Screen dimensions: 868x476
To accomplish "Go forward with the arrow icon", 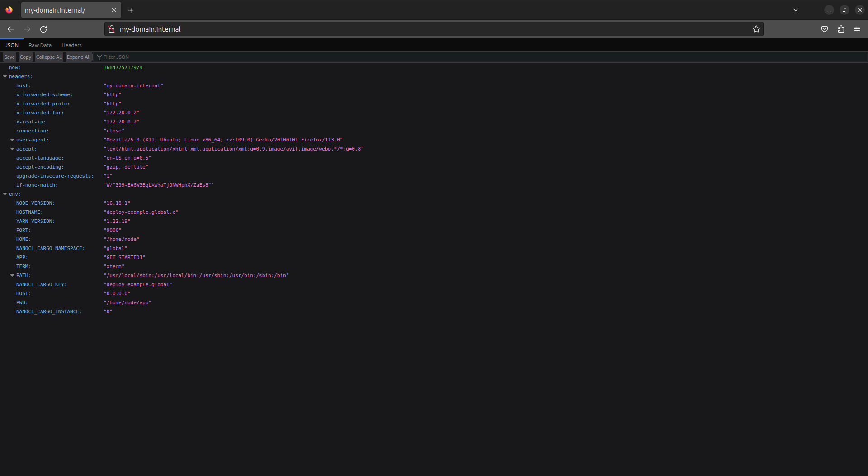I will [27, 29].
